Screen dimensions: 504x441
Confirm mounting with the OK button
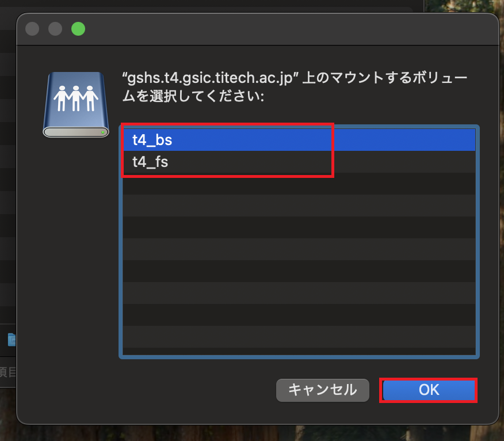point(429,390)
